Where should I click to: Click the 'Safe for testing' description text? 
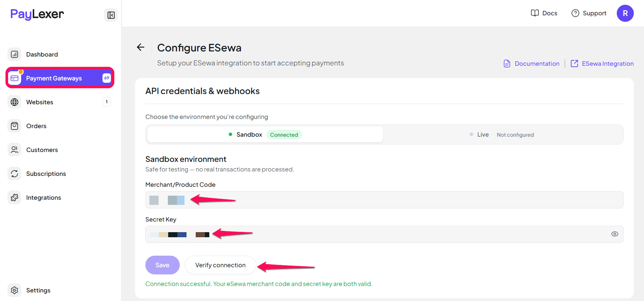pyautogui.click(x=220, y=169)
